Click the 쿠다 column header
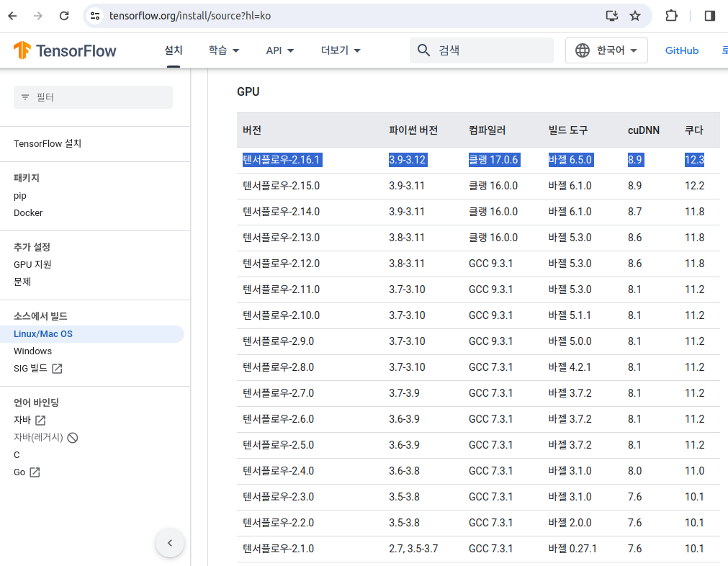The image size is (728, 566). [693, 130]
